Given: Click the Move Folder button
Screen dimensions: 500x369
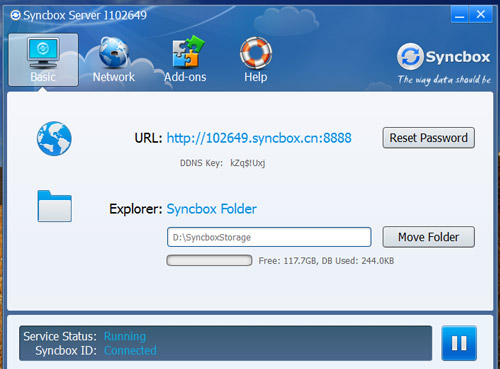Looking at the screenshot, I should click(x=429, y=237).
